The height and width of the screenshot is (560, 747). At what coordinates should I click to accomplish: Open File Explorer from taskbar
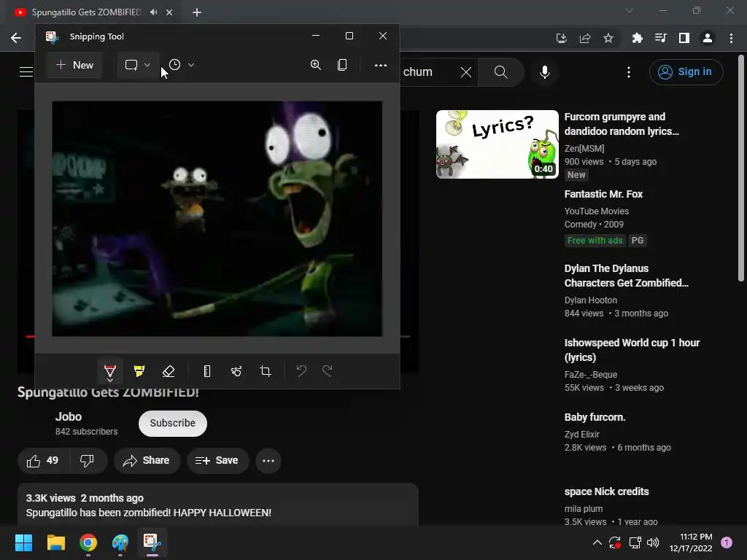[x=55, y=542]
